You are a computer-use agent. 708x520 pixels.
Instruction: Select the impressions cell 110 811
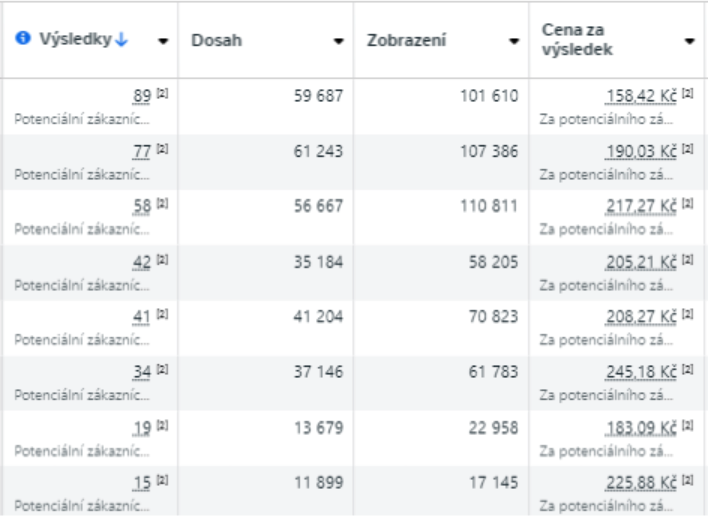click(x=489, y=206)
